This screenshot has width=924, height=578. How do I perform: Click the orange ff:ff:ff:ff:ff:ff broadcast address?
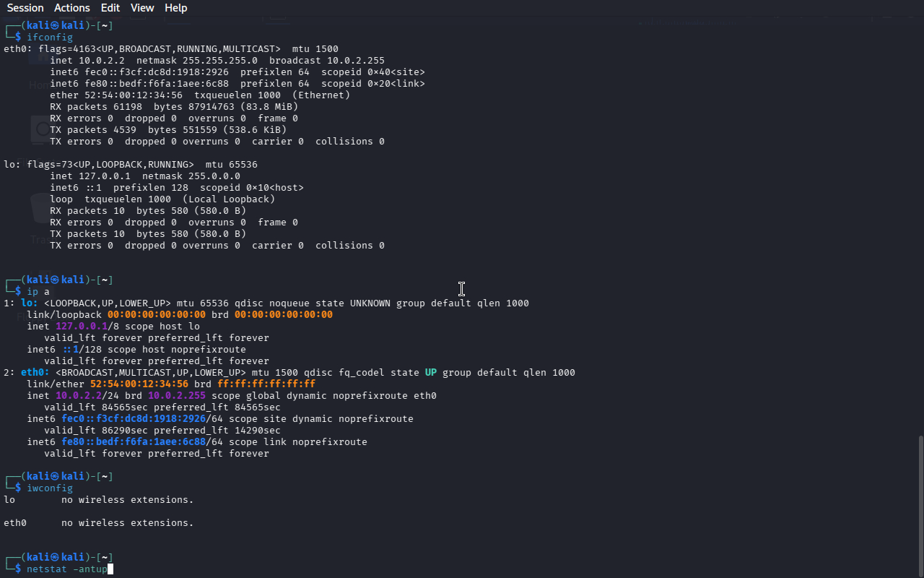pyautogui.click(x=266, y=384)
